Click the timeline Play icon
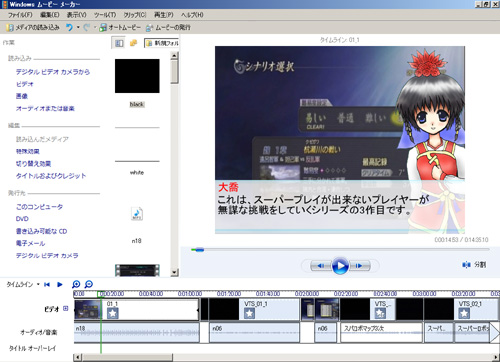The width and height of the screenshot is (500, 362). [x=60, y=284]
